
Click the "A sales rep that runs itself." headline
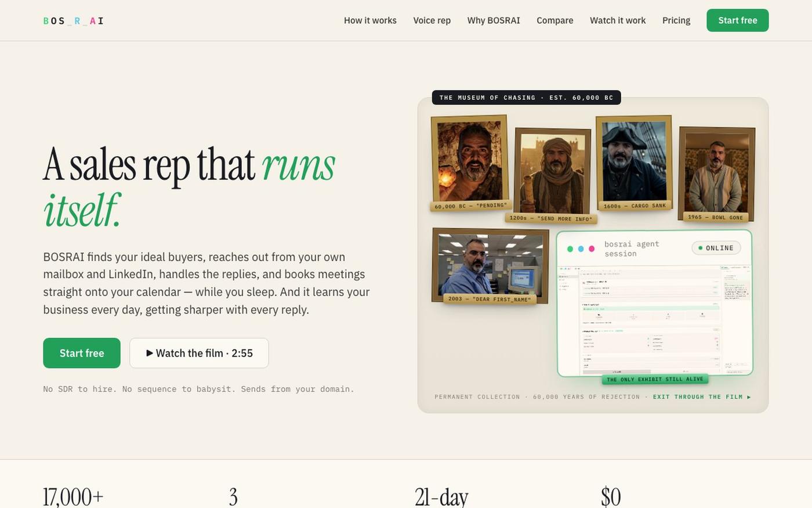click(189, 187)
